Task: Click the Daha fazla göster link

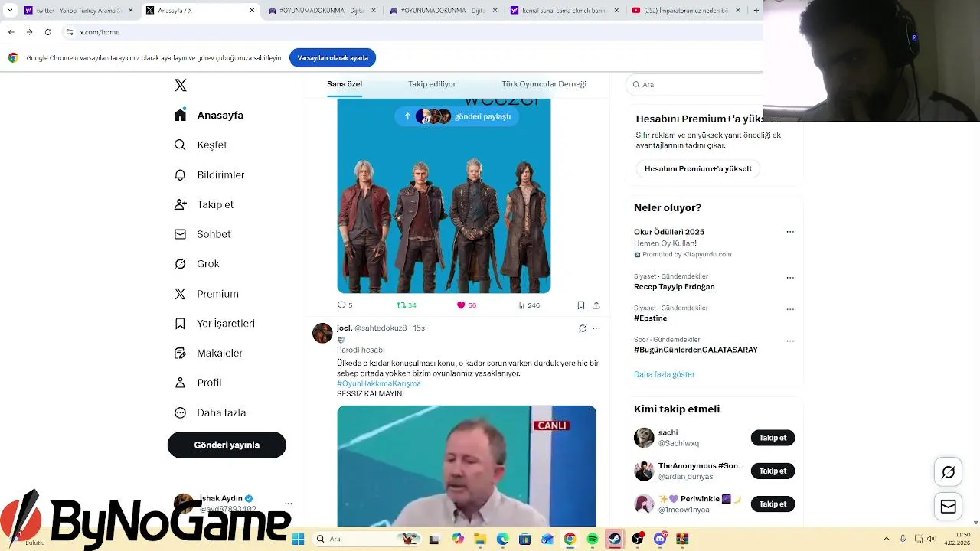Action: pos(664,374)
